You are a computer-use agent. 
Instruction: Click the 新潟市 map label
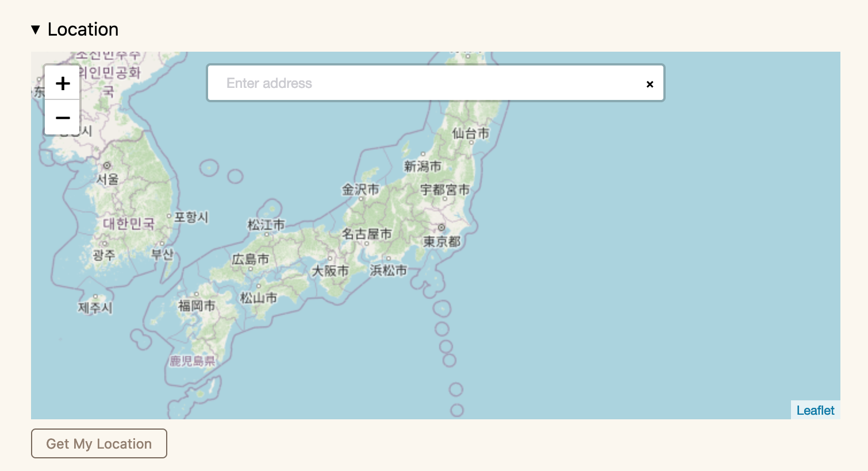(423, 167)
